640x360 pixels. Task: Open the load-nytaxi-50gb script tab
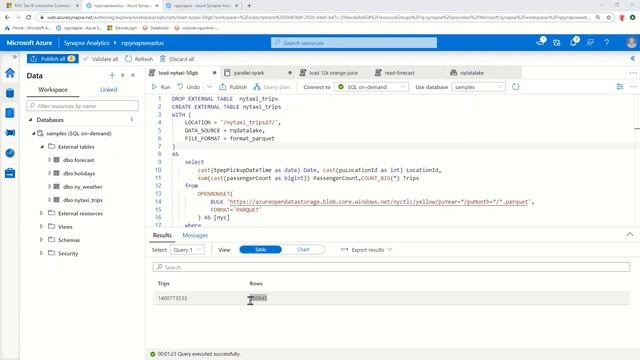[178, 73]
